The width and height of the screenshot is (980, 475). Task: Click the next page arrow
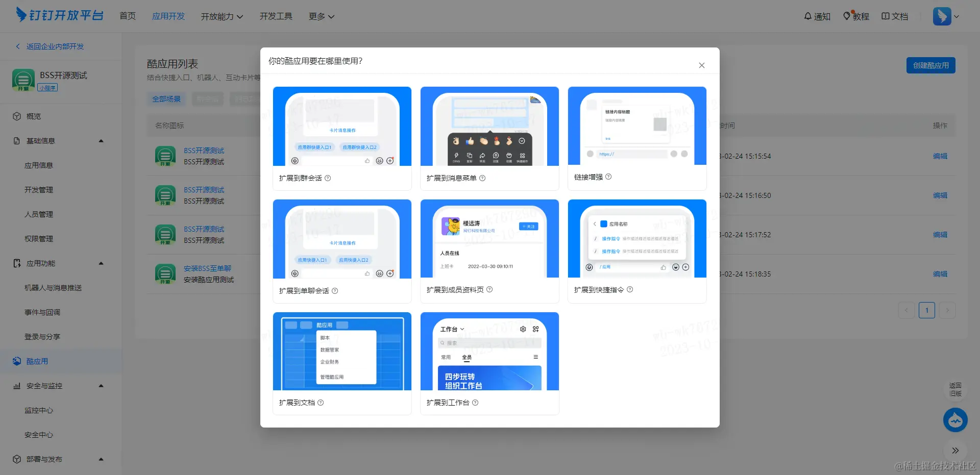point(947,310)
